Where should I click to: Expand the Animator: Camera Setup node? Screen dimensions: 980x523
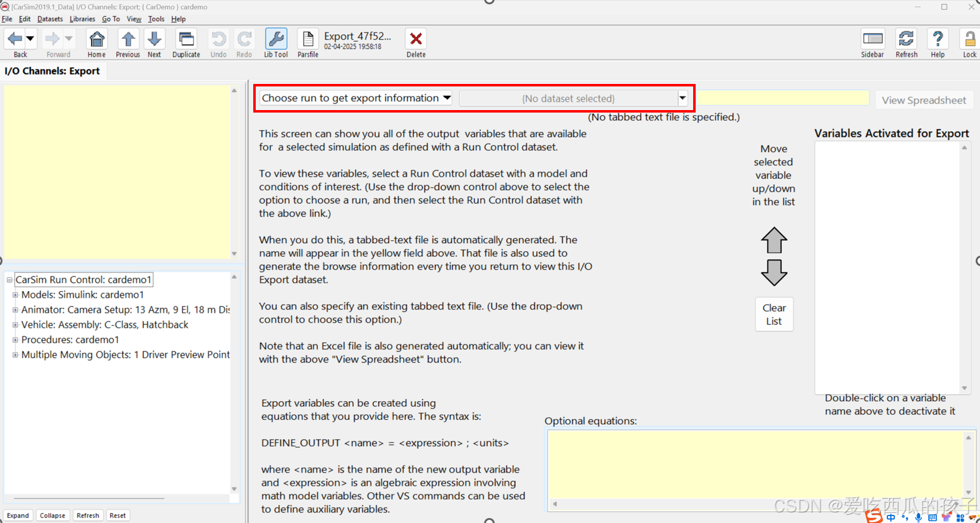[15, 310]
